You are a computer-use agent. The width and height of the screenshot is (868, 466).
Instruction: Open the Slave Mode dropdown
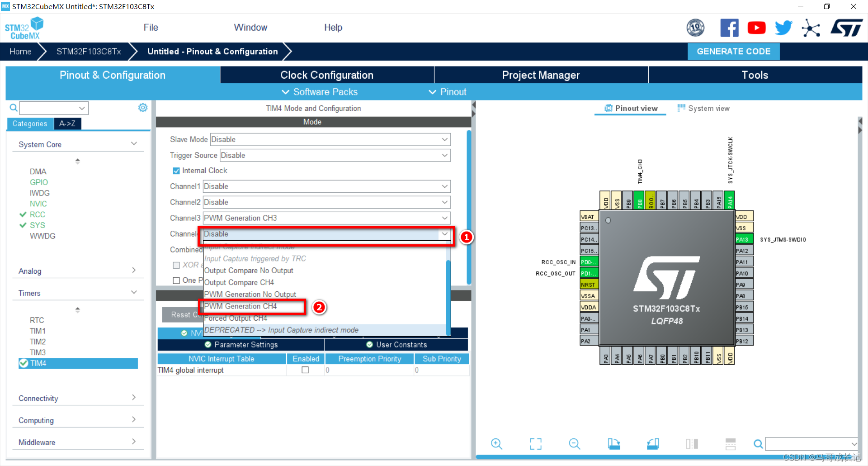[330, 139]
